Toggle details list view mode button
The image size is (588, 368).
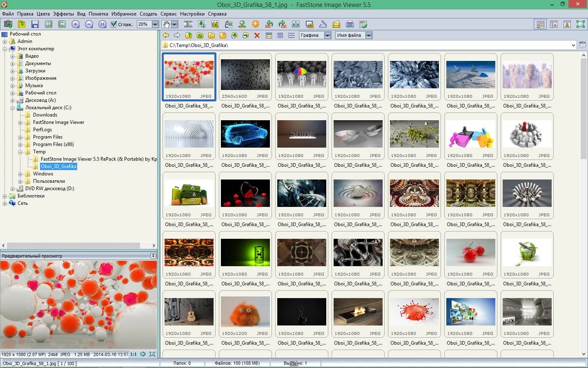280,36
